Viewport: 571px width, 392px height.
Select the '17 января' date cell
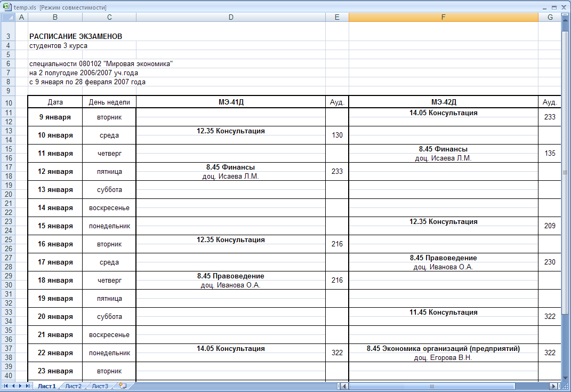tap(55, 262)
